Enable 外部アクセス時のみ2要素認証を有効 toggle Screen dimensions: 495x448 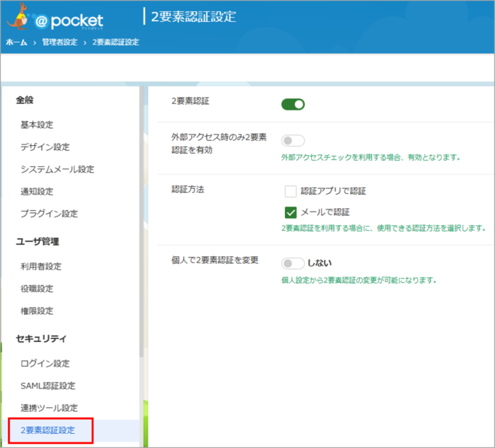coord(293,140)
